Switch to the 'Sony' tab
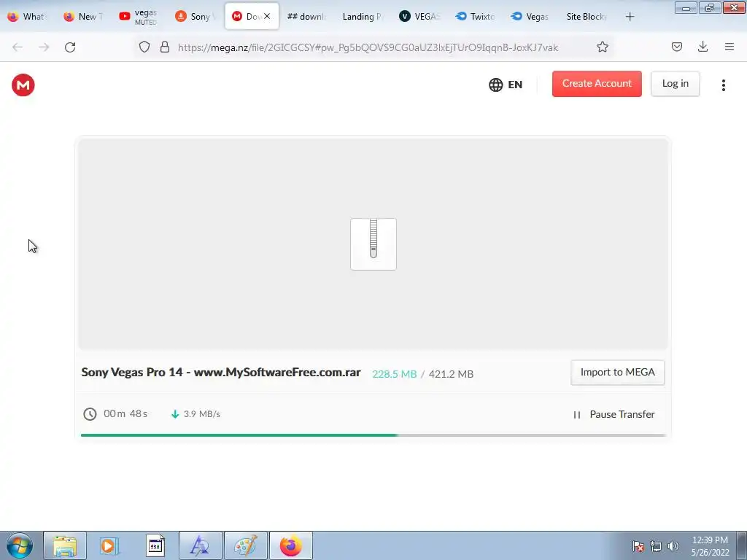The height and width of the screenshot is (560, 747). coord(196,16)
